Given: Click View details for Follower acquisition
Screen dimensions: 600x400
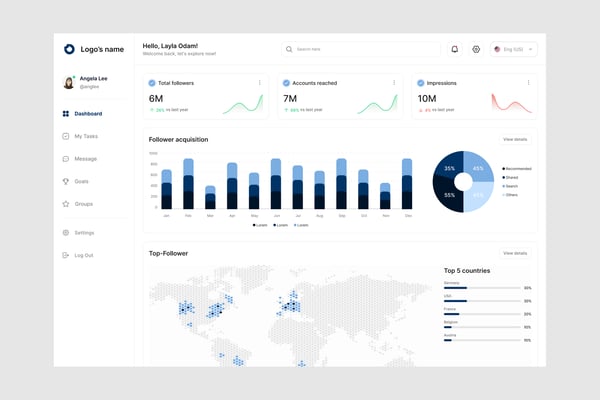Looking at the screenshot, I should [x=515, y=139].
